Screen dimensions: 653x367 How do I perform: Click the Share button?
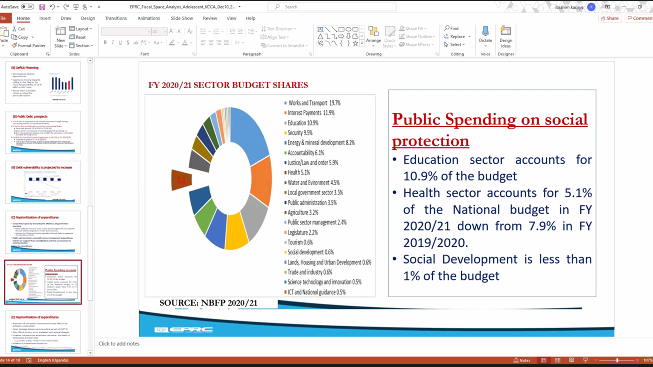pyautogui.click(x=610, y=18)
